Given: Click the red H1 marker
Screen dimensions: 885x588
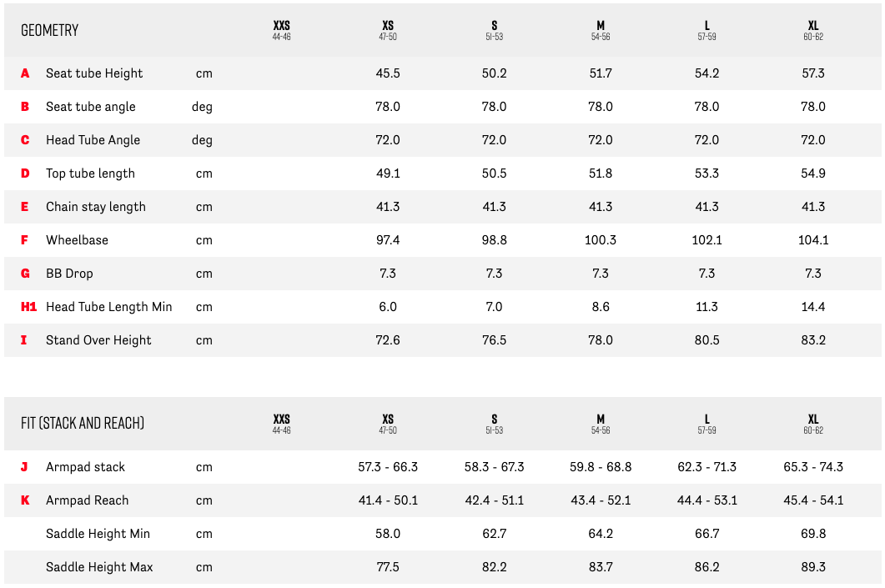Looking at the screenshot, I should point(29,307).
